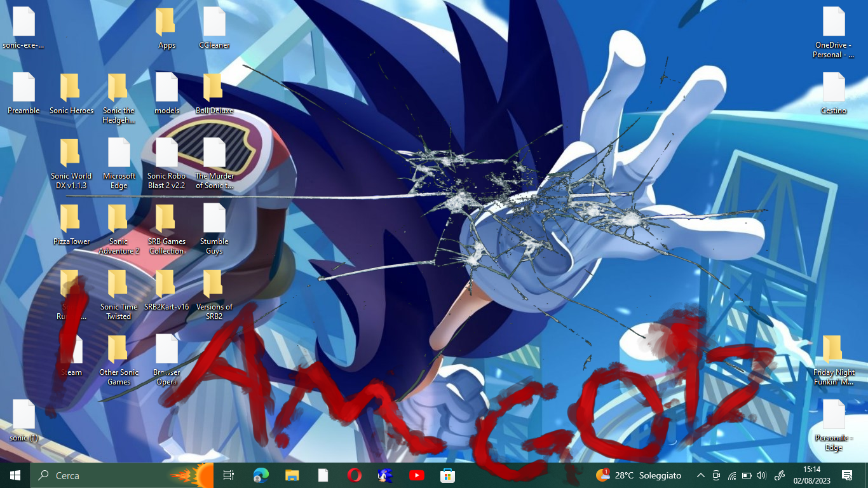Viewport: 868px width, 488px height.
Task: Select the sonic-exe desktop file icon
Action: point(24,29)
